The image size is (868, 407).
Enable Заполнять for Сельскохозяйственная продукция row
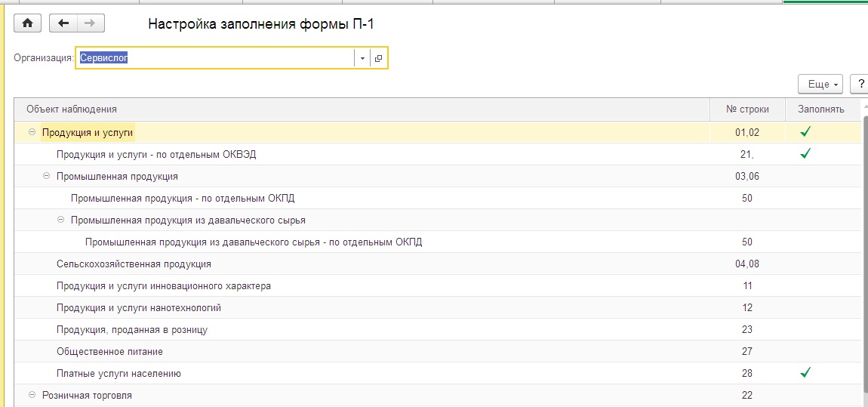pos(823,264)
